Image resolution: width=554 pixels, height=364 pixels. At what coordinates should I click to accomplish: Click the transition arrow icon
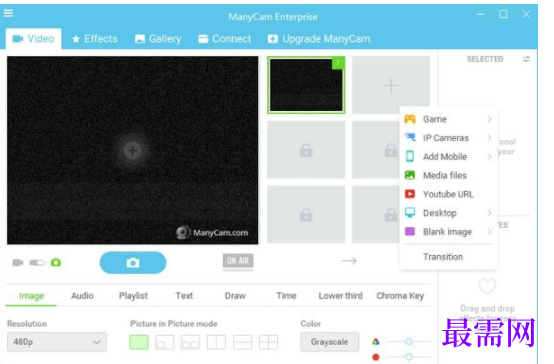(349, 261)
